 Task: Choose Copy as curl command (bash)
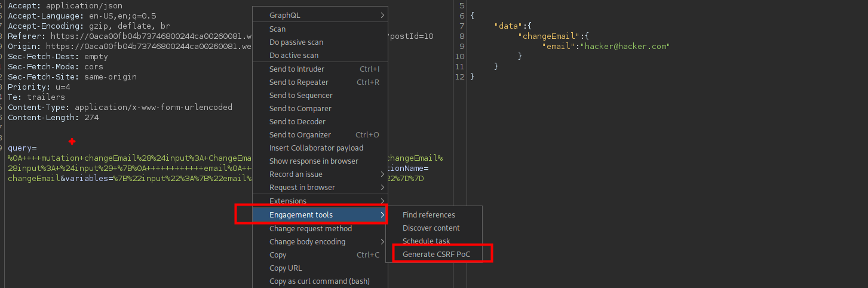tap(319, 281)
